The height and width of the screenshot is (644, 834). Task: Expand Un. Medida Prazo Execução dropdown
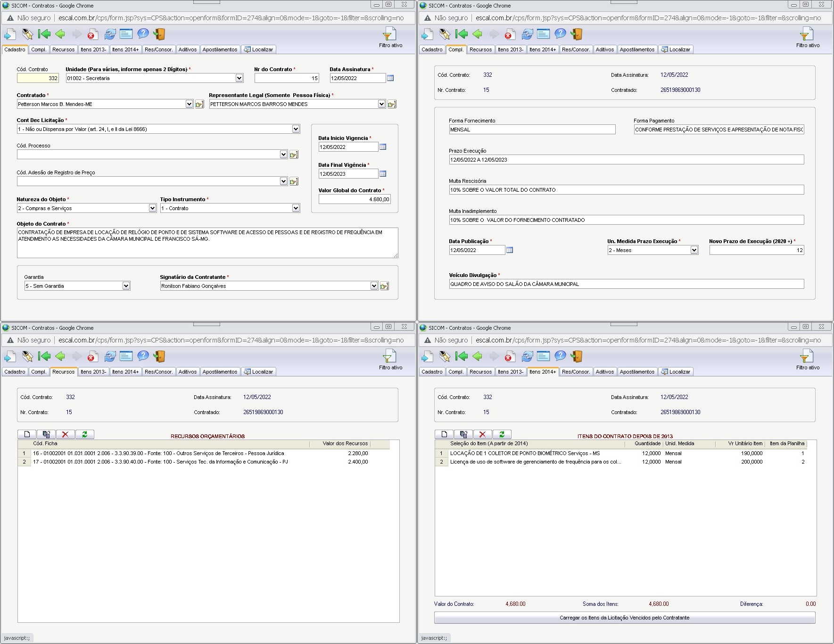click(694, 250)
